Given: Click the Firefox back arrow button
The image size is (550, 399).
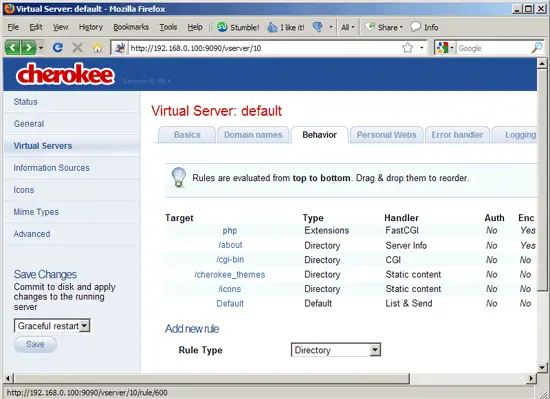Looking at the screenshot, I should [x=12, y=47].
